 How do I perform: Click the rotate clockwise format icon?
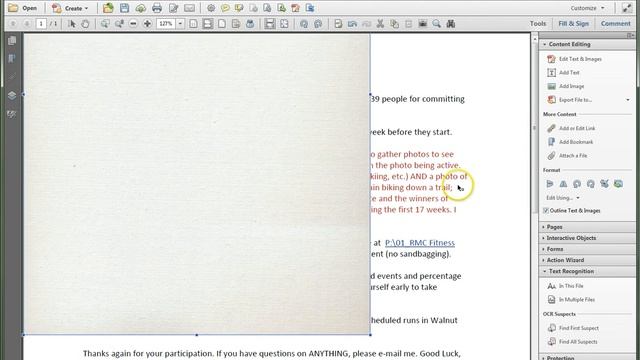pos(591,184)
